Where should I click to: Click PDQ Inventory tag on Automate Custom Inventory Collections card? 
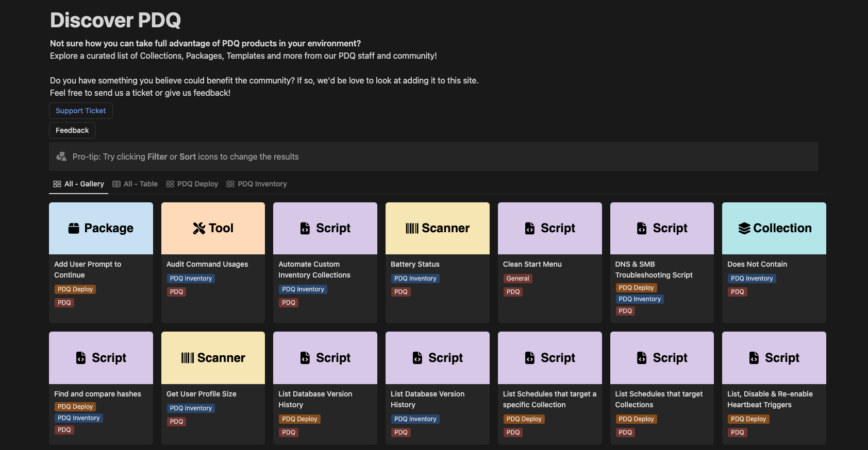coord(303,289)
